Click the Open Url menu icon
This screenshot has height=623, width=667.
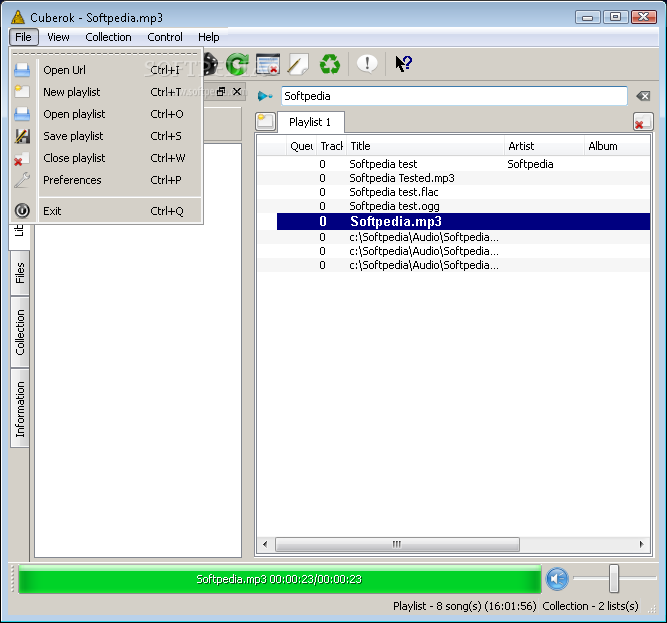[22, 70]
